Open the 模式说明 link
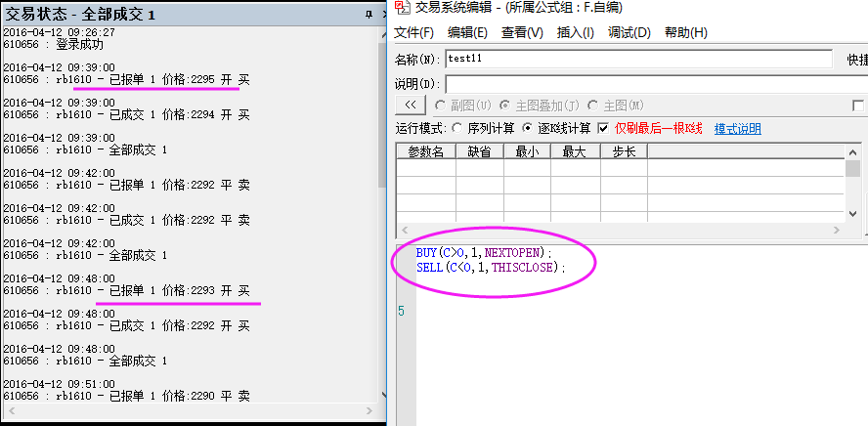Screen dimensions: 868x426 point(737,129)
